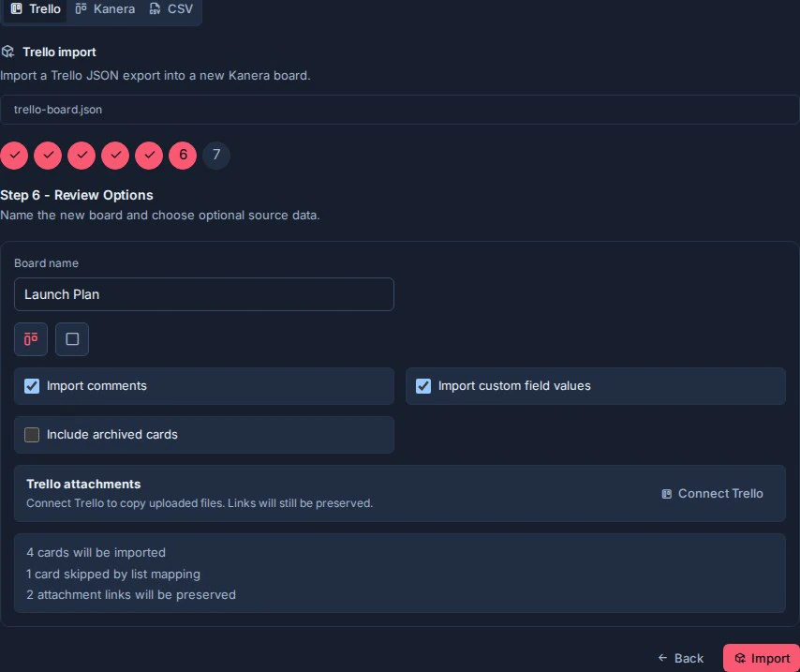This screenshot has width=800, height=672.
Task: Click 'Step 6 - Review Options' heading
Action: click(x=77, y=195)
